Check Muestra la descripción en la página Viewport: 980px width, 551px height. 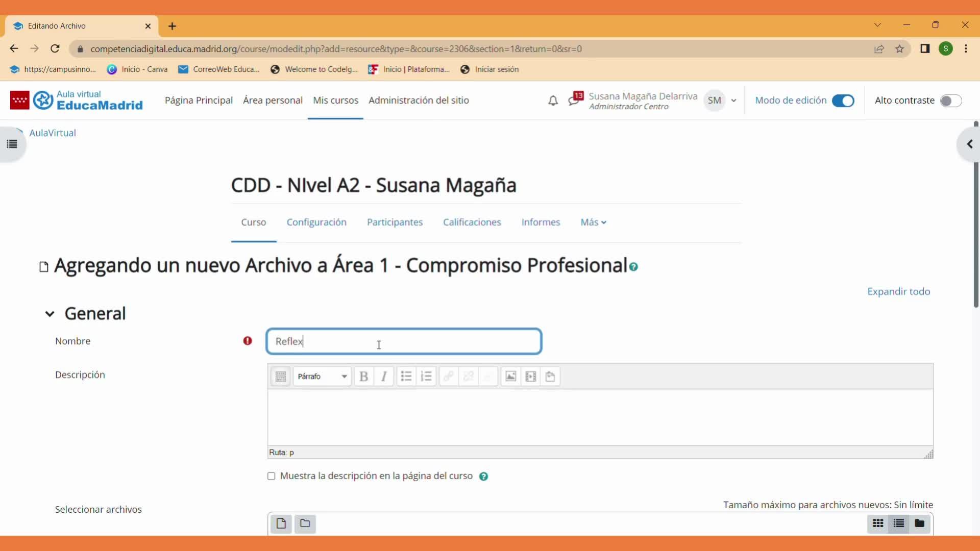click(x=272, y=476)
